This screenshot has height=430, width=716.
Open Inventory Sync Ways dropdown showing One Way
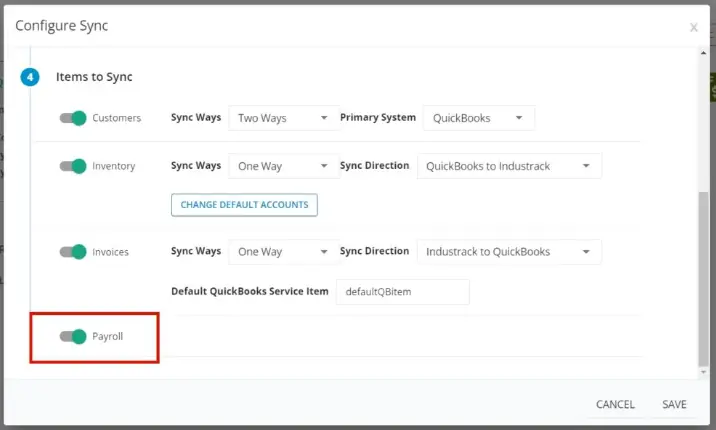click(x=284, y=166)
